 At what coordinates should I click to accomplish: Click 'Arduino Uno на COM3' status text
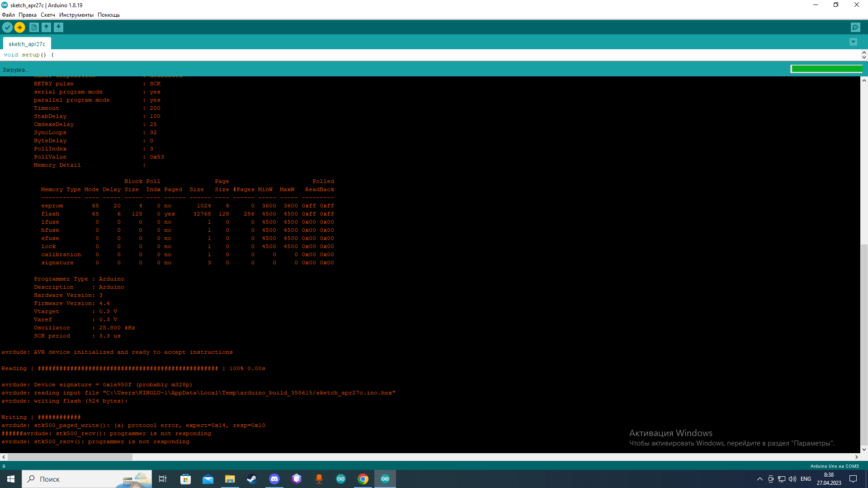(835, 466)
